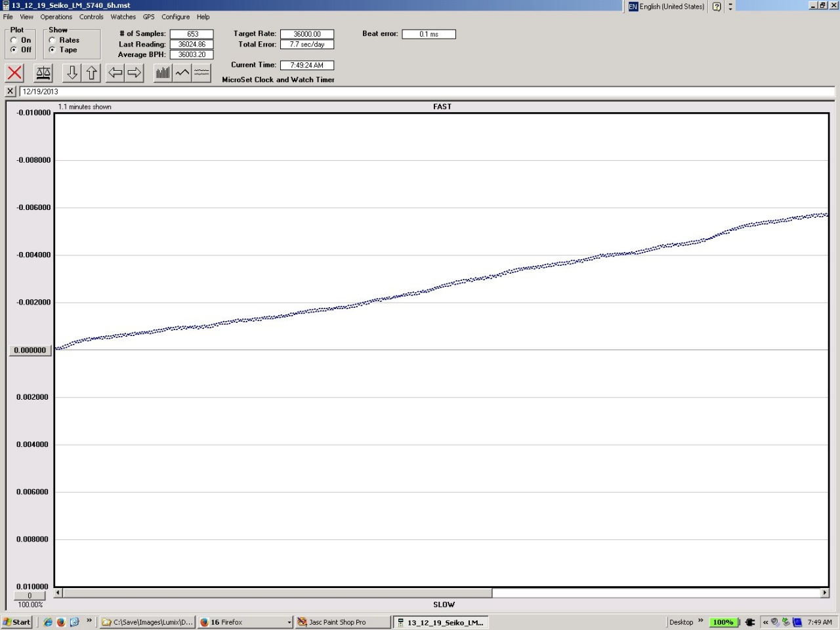Click the red X clear button
This screenshot has height=630, width=840.
[x=14, y=73]
